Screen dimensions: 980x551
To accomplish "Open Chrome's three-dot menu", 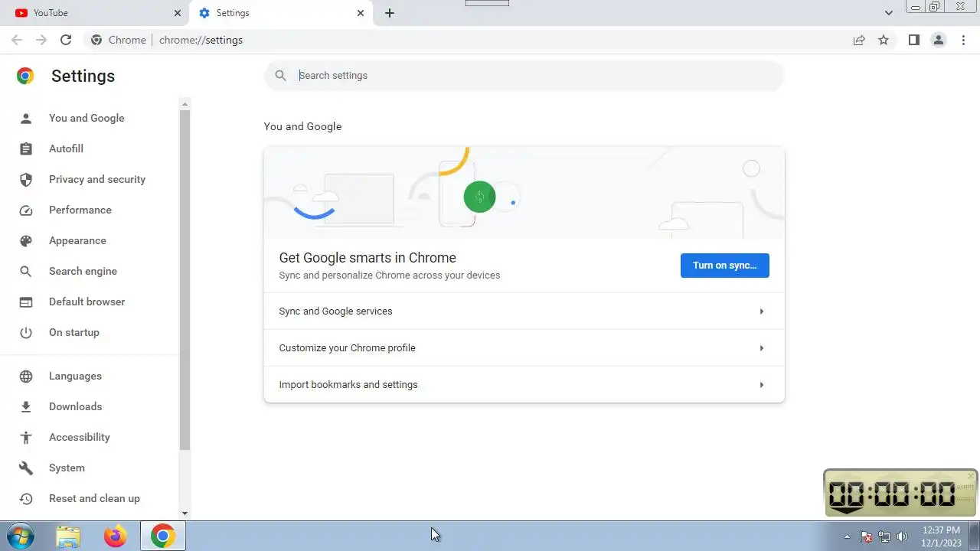I will point(964,40).
